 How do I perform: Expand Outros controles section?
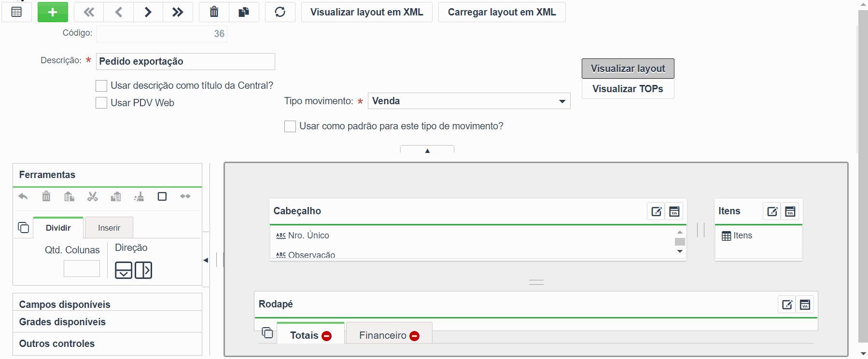107,344
